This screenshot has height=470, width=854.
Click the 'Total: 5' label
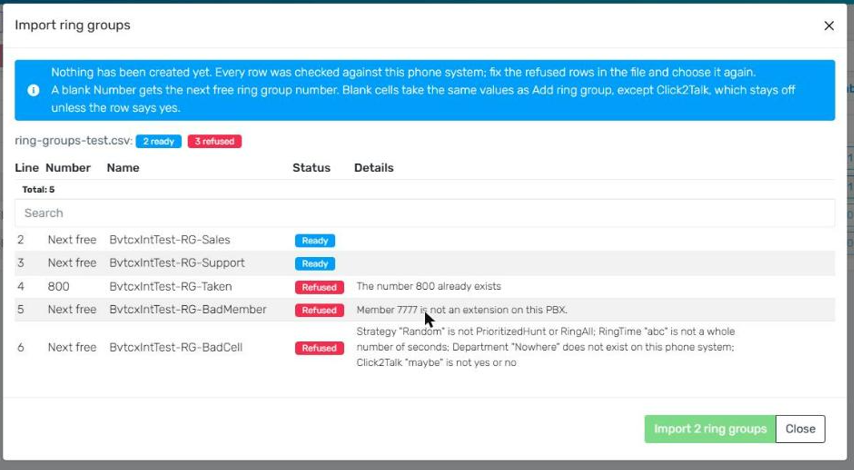pos(38,190)
